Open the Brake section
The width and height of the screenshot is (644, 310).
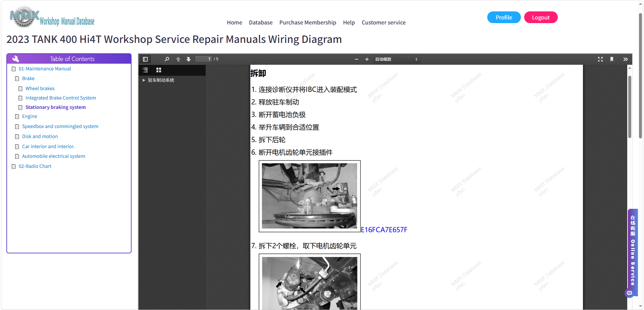click(28, 78)
